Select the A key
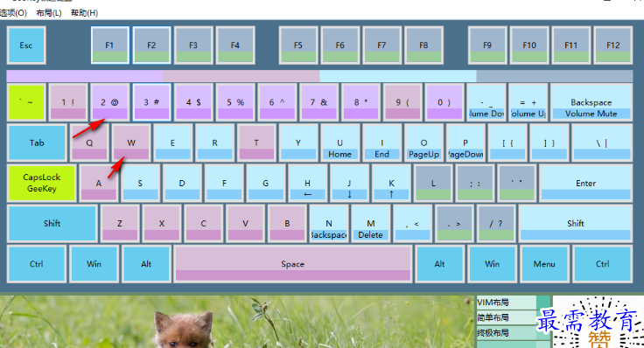Image resolution: width=644 pixels, height=348 pixels. [99, 183]
